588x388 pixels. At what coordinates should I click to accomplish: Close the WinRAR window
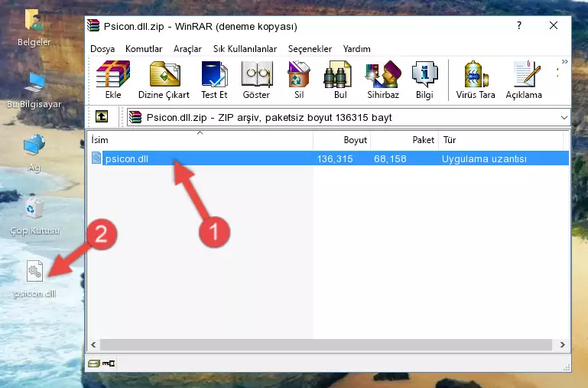(x=554, y=25)
